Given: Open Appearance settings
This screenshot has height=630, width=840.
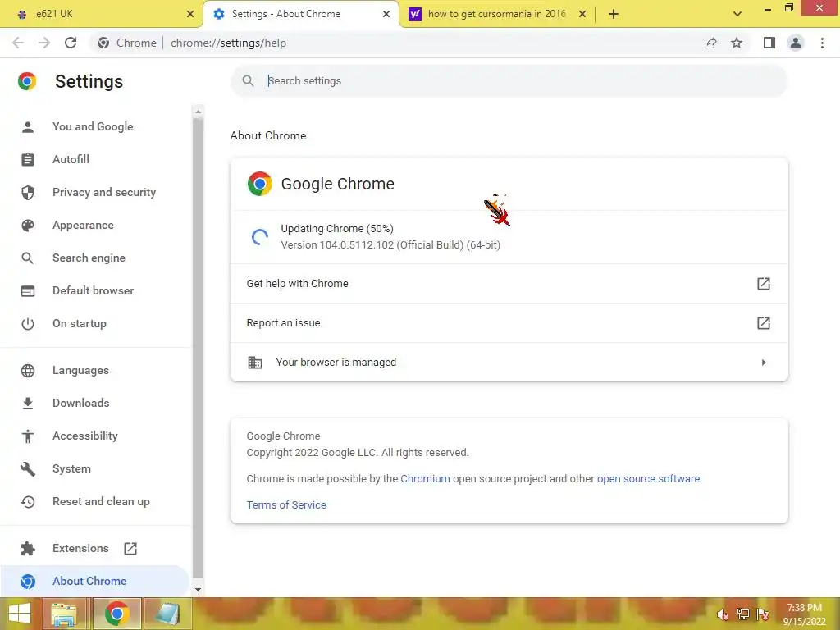Looking at the screenshot, I should [x=83, y=225].
